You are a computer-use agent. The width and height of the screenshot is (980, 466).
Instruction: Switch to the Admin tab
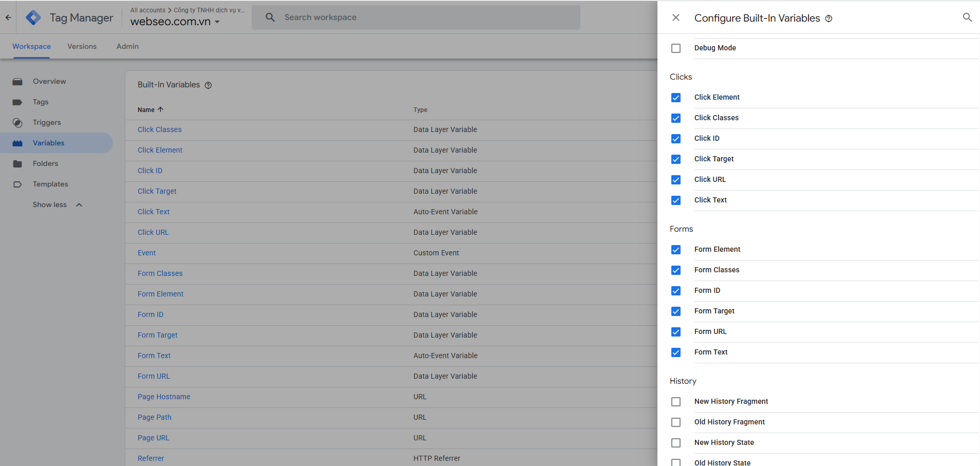(x=127, y=46)
